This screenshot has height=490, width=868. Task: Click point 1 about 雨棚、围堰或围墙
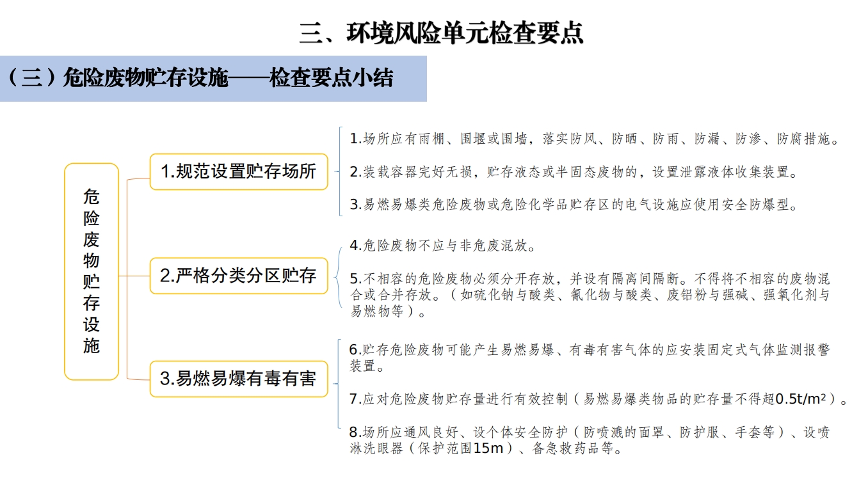pos(595,139)
